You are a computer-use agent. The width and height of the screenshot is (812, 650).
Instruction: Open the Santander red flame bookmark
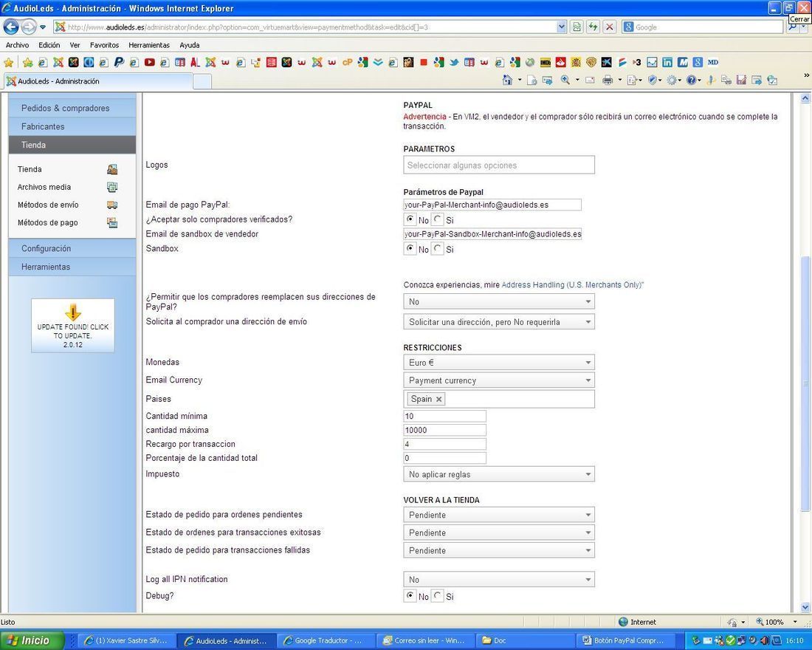click(x=560, y=62)
